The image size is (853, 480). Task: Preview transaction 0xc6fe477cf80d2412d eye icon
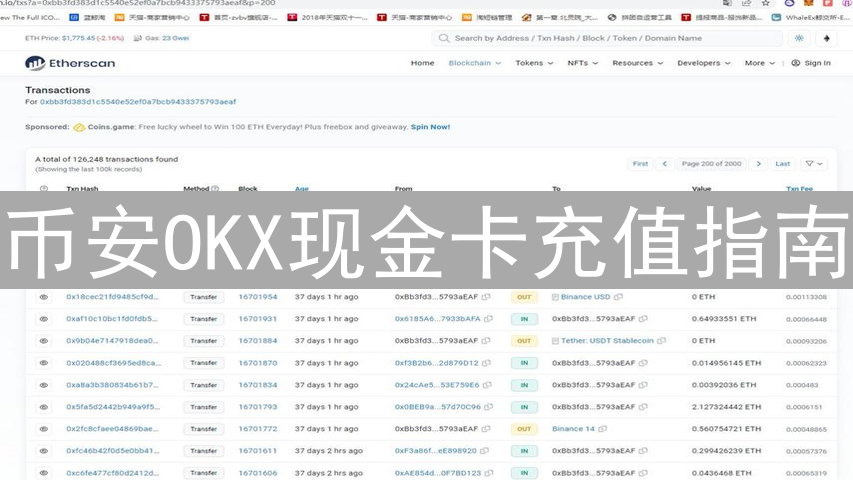pos(44,473)
